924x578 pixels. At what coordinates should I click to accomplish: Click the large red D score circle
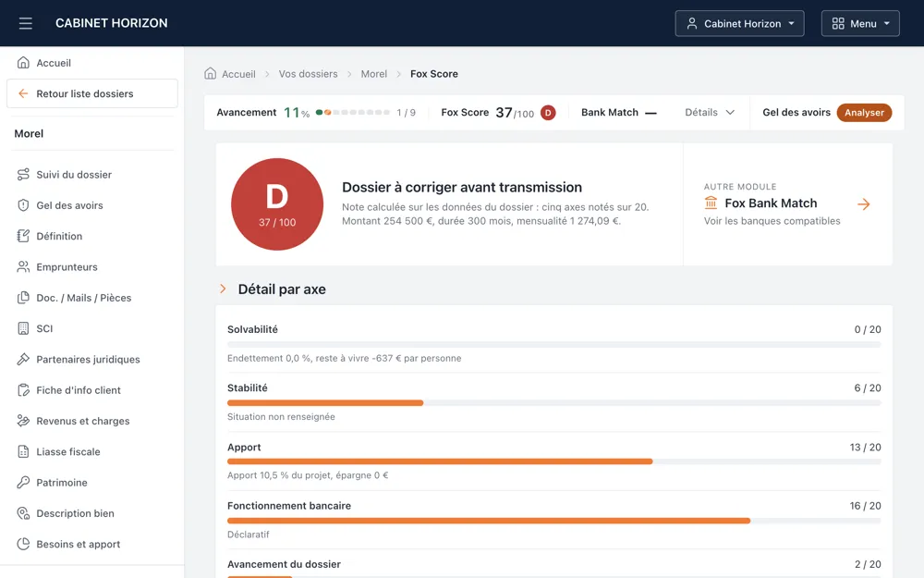click(277, 204)
